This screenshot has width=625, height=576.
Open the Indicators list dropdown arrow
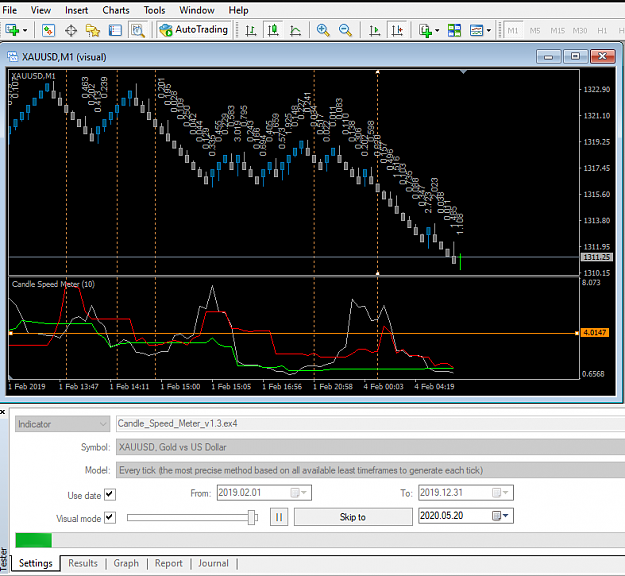click(x=437, y=30)
